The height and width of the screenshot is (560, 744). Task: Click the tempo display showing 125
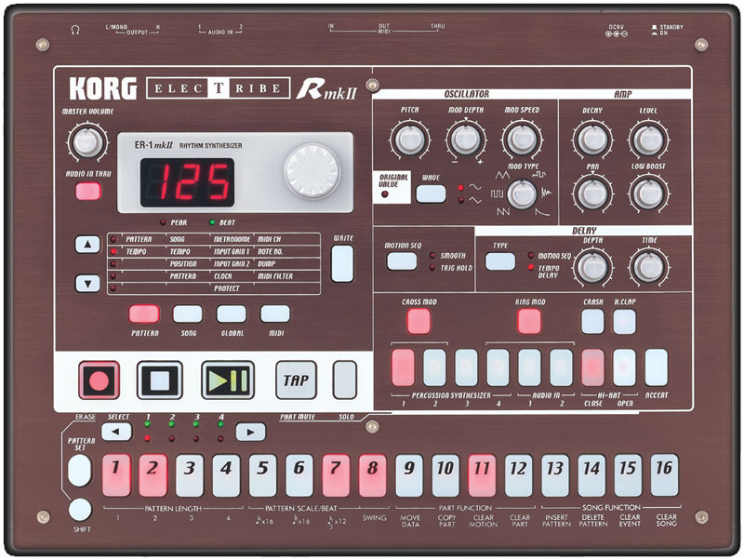point(187,182)
